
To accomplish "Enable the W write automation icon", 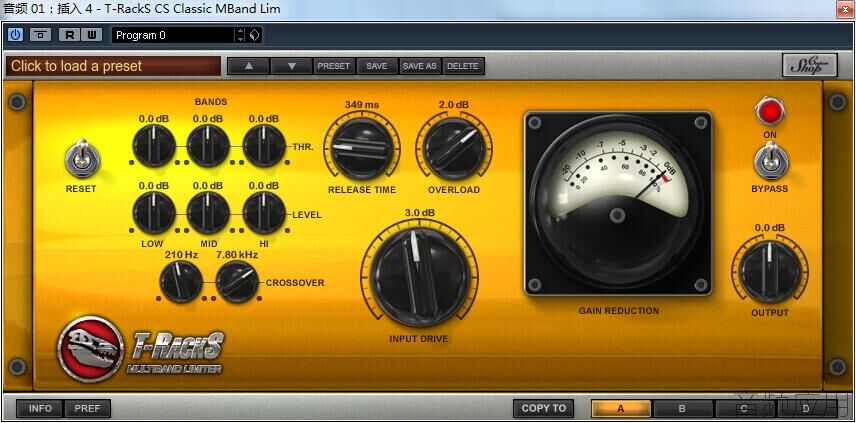I will click(92, 35).
